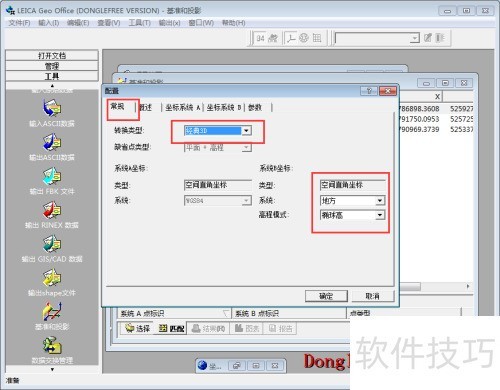Viewport: 500px width, 390px height.
Task: Click the globe toolbar icon
Action: (304, 38)
